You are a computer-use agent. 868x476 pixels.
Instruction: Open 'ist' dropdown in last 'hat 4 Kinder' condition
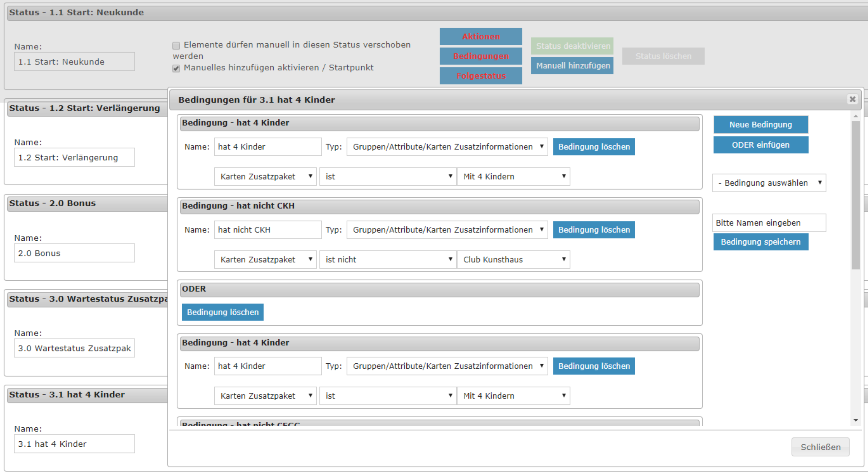pos(388,395)
